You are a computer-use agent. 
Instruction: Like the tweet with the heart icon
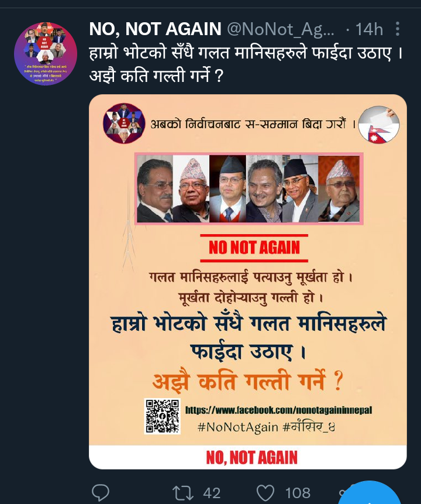coord(265,492)
